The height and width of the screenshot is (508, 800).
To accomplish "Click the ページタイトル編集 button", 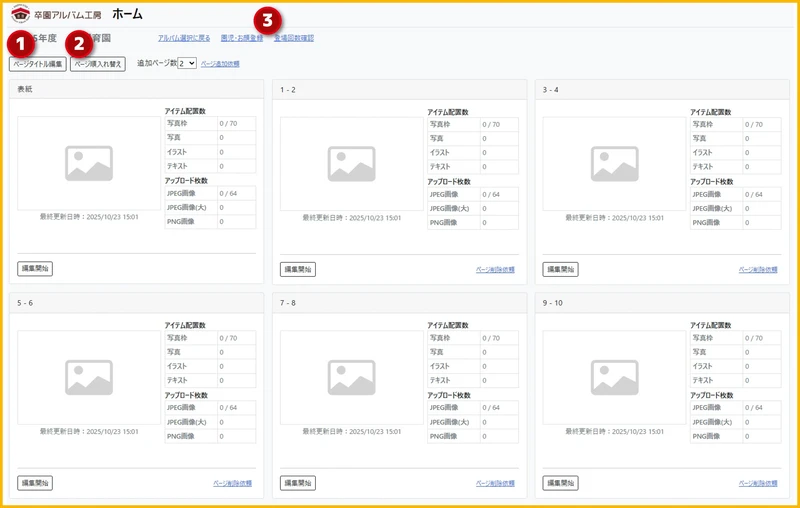I will coord(38,64).
